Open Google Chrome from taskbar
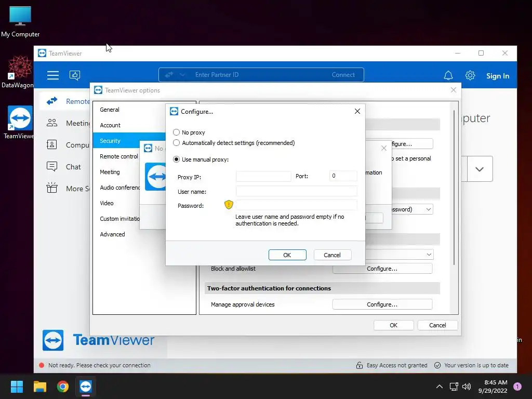532x399 pixels. pos(63,387)
